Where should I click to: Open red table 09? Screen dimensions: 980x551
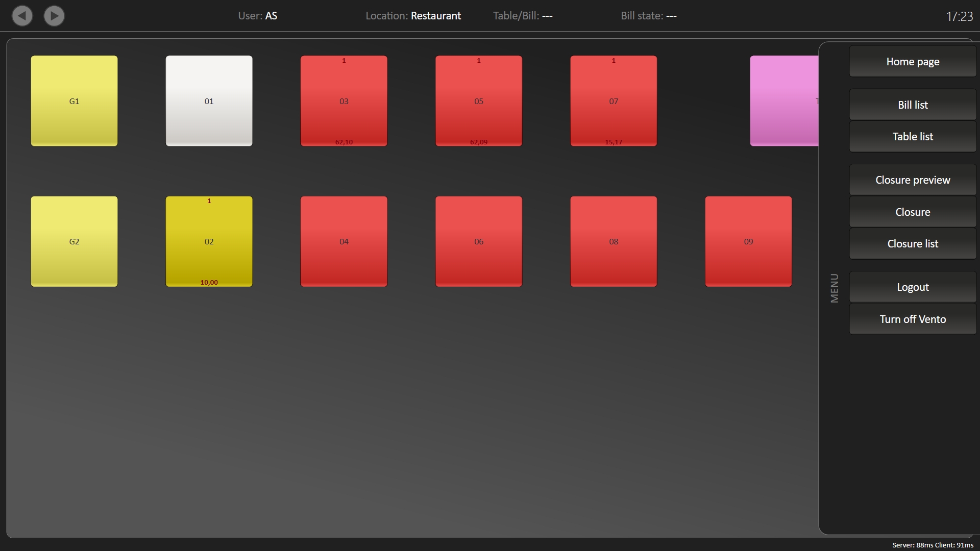coord(748,241)
